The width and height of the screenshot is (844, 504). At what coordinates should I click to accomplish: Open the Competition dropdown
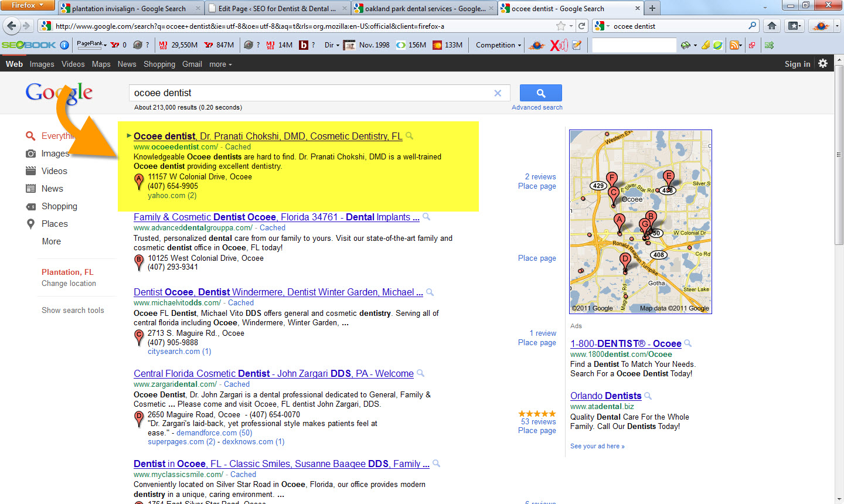498,45
